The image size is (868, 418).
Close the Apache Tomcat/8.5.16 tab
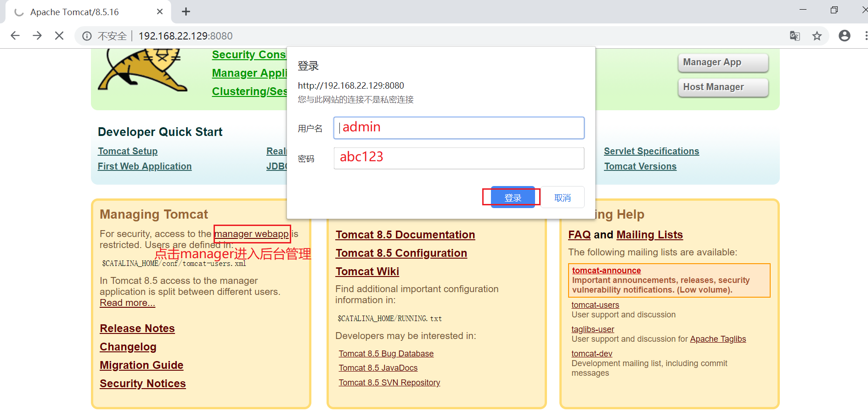160,11
